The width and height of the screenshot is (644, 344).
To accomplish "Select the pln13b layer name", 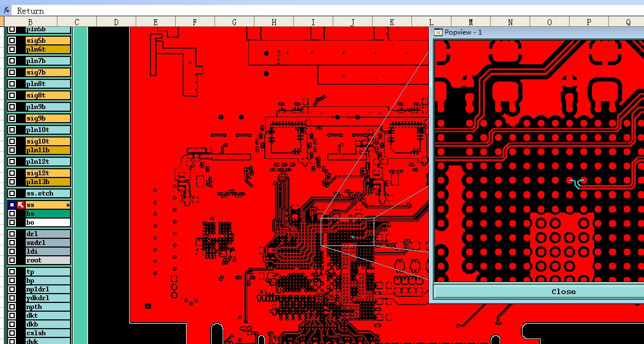I will click(48, 182).
